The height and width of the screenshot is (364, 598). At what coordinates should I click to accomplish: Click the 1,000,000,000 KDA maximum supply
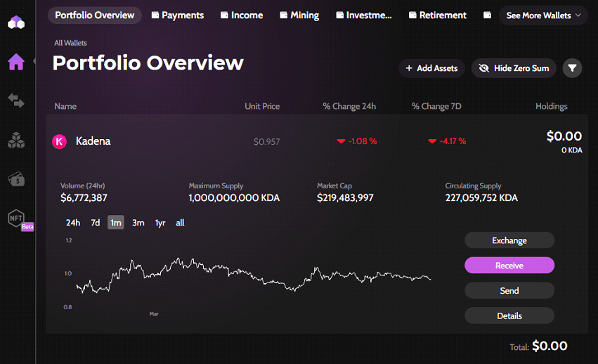coord(234,197)
